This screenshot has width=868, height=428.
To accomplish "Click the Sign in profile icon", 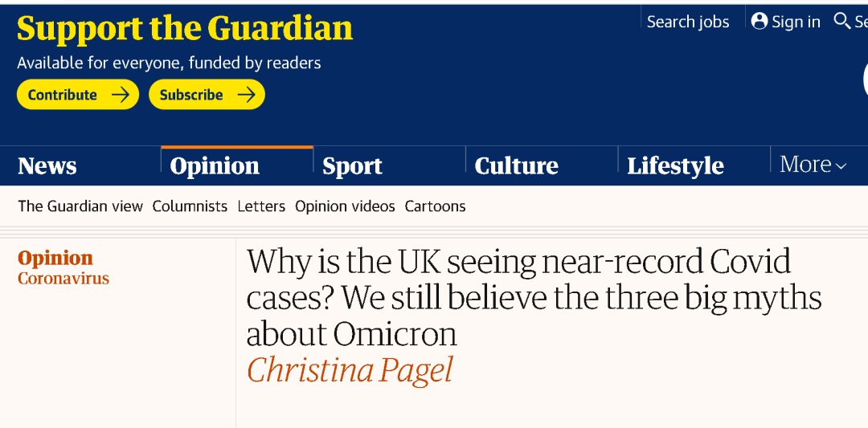I will pyautogui.click(x=759, y=22).
